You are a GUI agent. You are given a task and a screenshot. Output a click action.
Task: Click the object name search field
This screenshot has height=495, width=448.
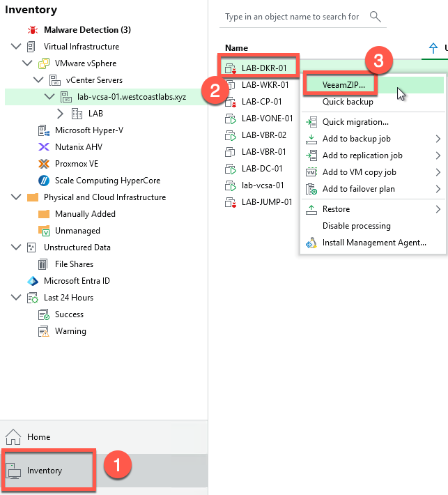pos(293,17)
